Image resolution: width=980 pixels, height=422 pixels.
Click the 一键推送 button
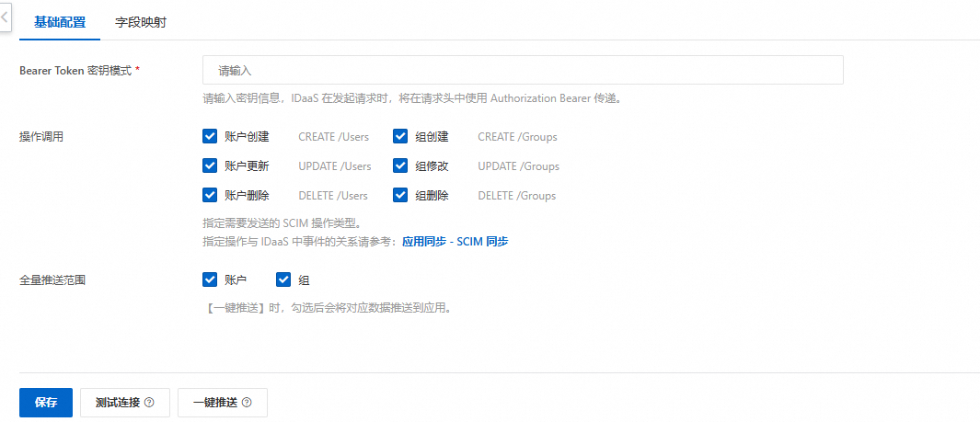223,403
